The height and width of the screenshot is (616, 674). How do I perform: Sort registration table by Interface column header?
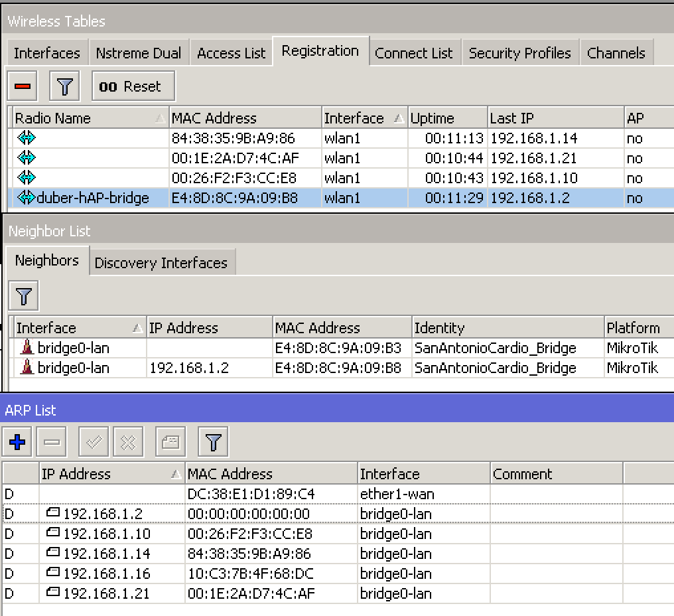pos(364,118)
